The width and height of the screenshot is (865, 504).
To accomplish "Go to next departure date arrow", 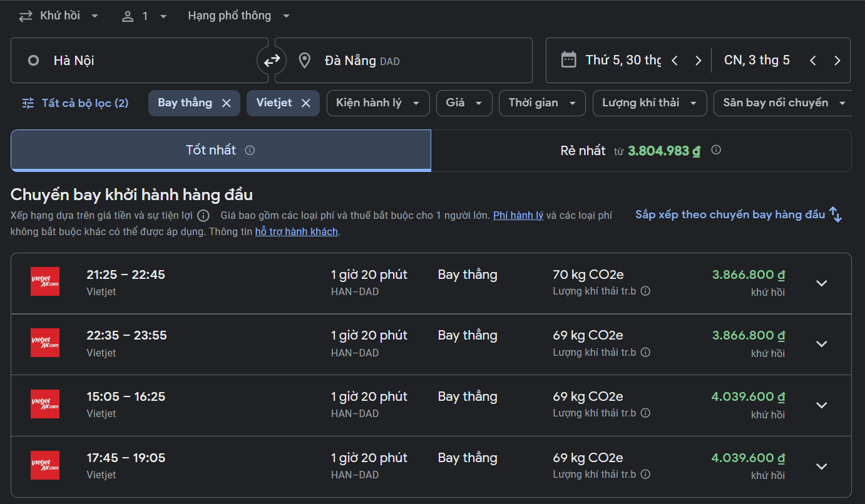I will [698, 61].
